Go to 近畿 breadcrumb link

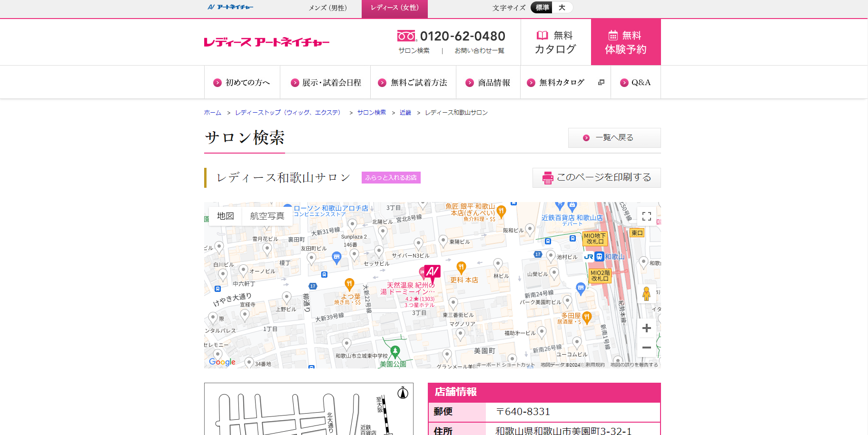(x=405, y=113)
